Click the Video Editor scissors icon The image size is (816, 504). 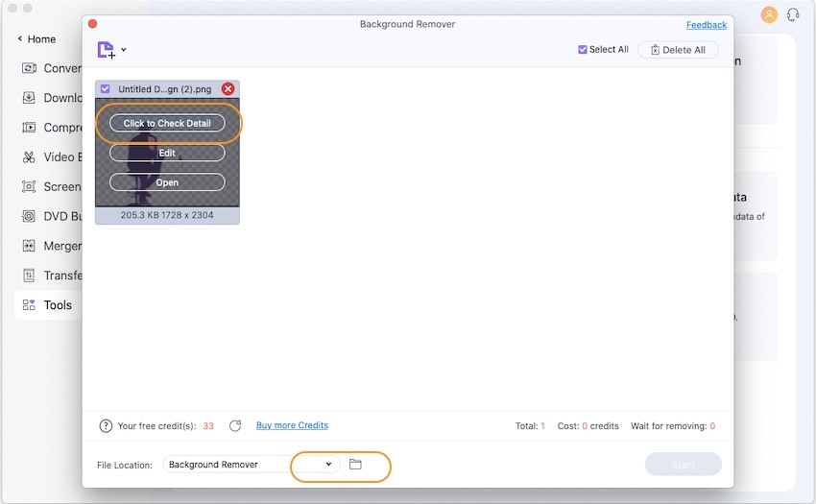click(29, 157)
